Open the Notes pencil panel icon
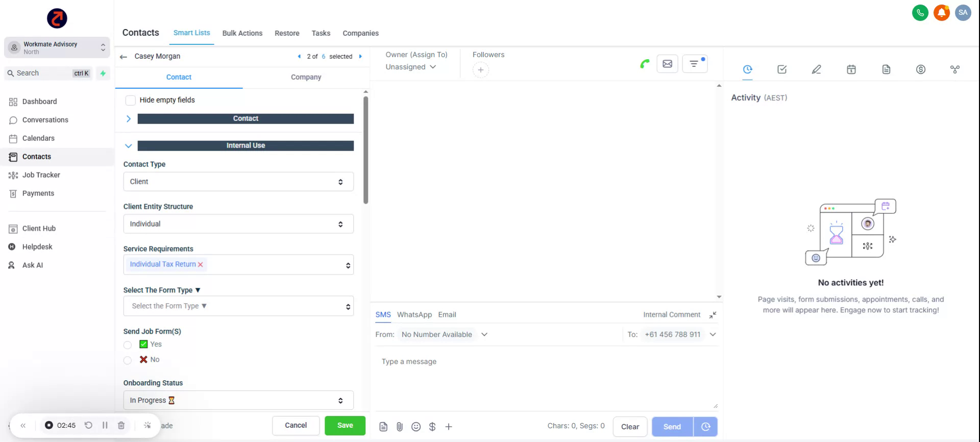This screenshot has height=442, width=980. click(x=817, y=69)
